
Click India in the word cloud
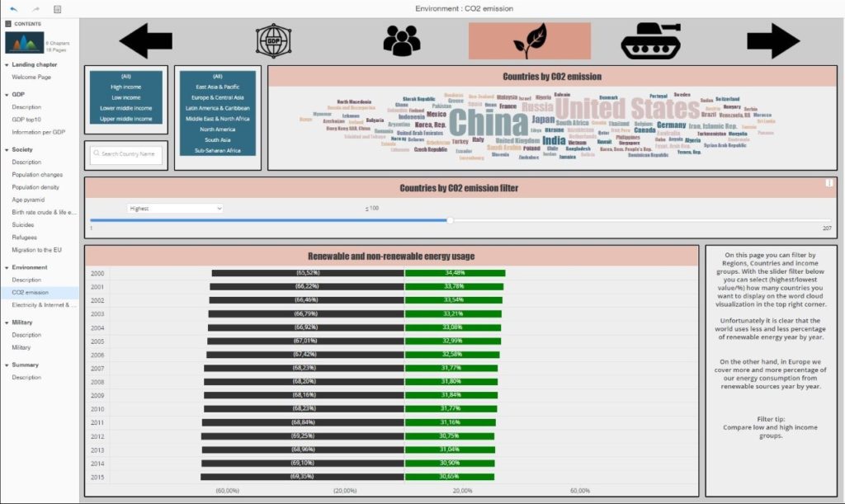click(x=554, y=141)
